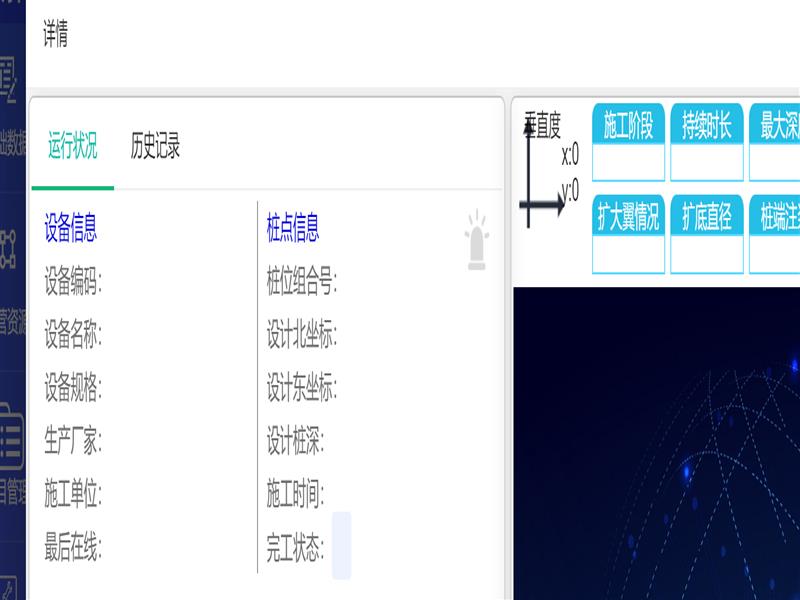This screenshot has width=800, height=600.
Task: Click the dark blue 3D globe view
Action: pos(656,443)
